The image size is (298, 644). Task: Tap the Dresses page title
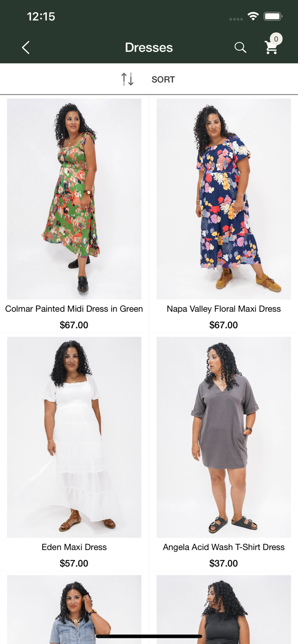tap(149, 47)
